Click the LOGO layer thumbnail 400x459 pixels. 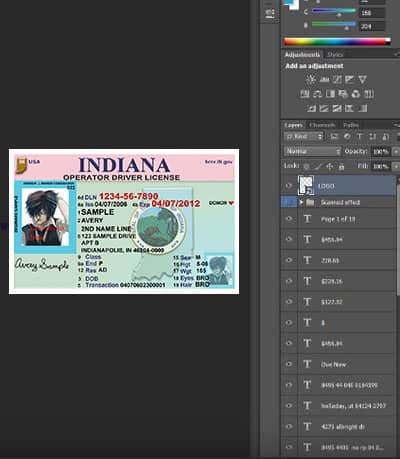click(x=306, y=185)
